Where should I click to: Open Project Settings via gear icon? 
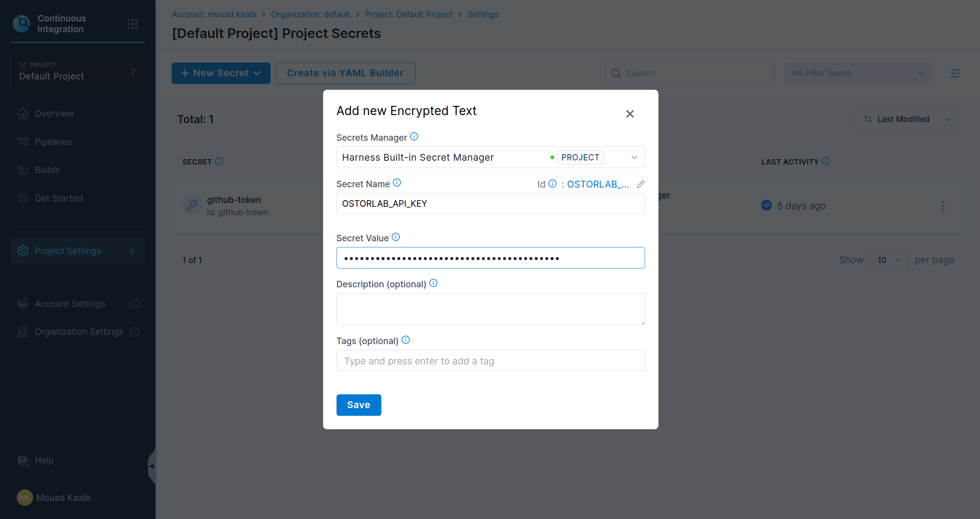coord(23,250)
